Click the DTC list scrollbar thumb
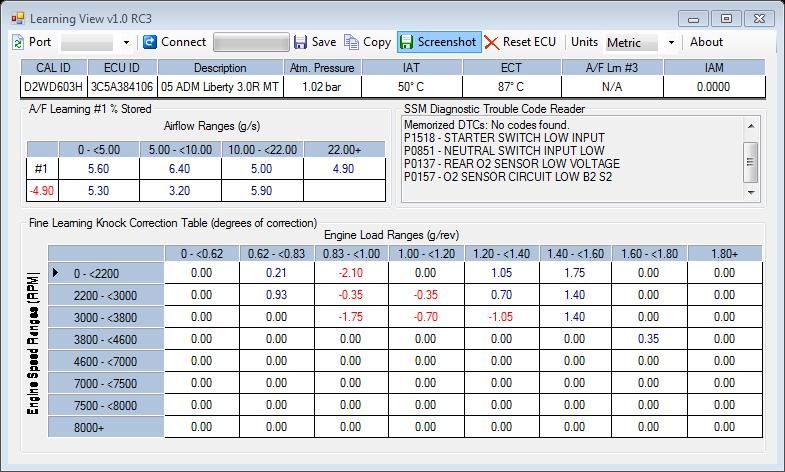This screenshot has width=785, height=472. point(750,162)
